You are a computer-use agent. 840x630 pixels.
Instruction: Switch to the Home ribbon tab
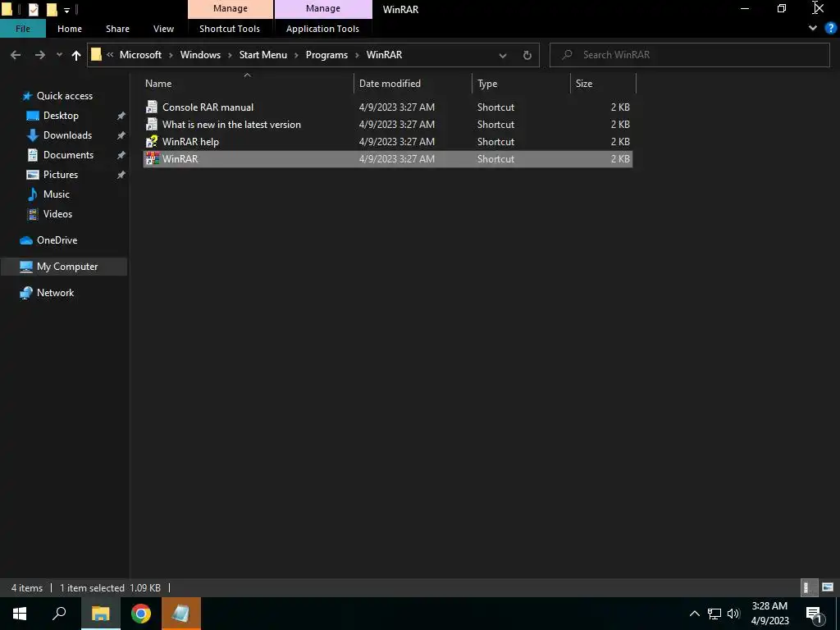click(70, 29)
